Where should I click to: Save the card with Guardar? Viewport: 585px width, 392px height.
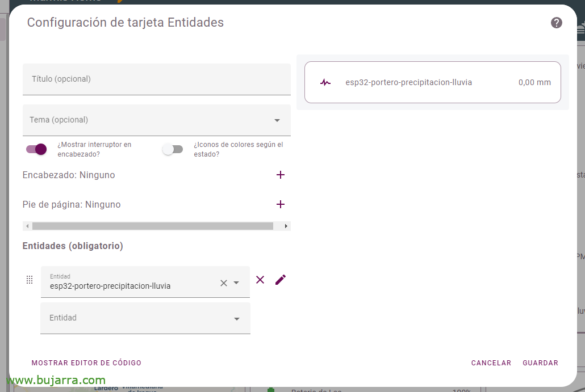[x=540, y=363]
